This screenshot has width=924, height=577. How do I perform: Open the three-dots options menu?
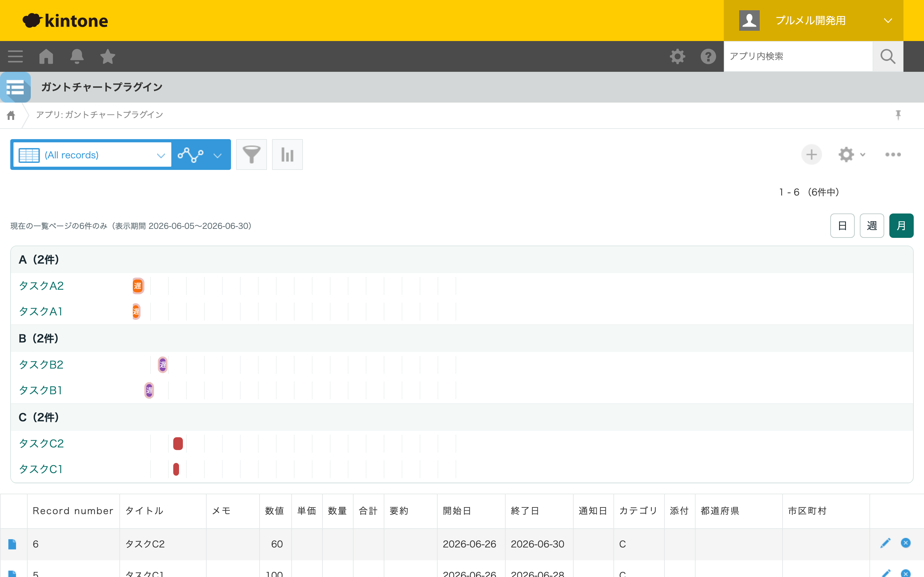pyautogui.click(x=893, y=155)
